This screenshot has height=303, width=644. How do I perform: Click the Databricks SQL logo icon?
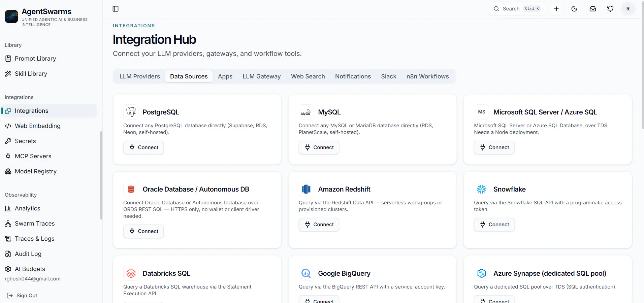pyautogui.click(x=131, y=273)
